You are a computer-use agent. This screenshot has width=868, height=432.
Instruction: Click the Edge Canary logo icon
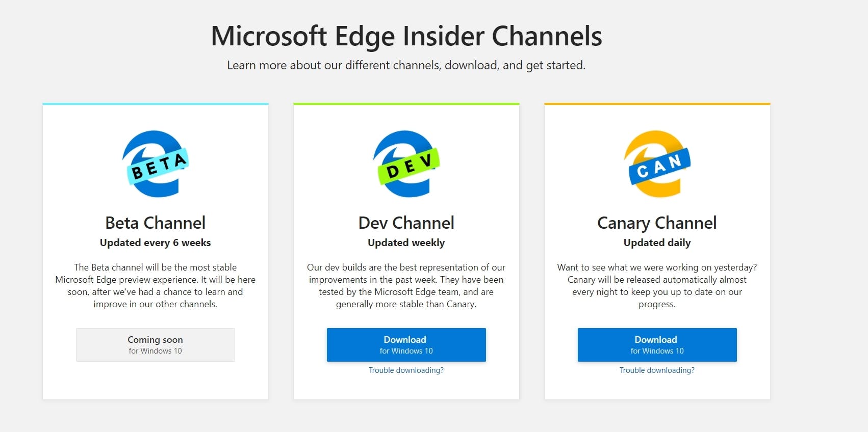click(657, 164)
